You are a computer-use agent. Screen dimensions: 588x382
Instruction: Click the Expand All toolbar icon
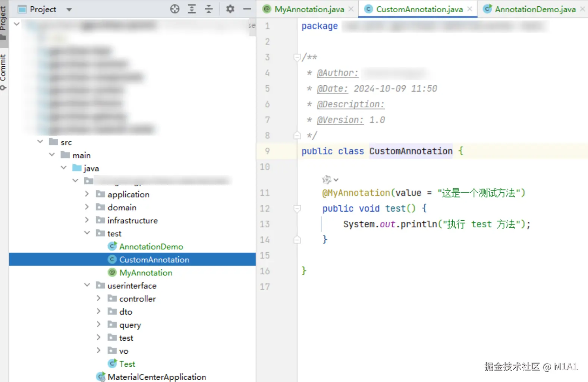[192, 9]
